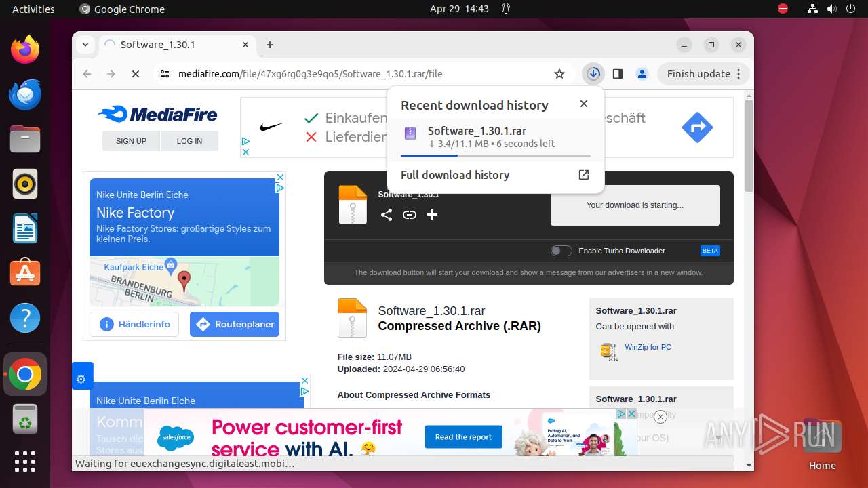Bookmark this page with star icon
This screenshot has height=488, width=868.
click(559, 74)
